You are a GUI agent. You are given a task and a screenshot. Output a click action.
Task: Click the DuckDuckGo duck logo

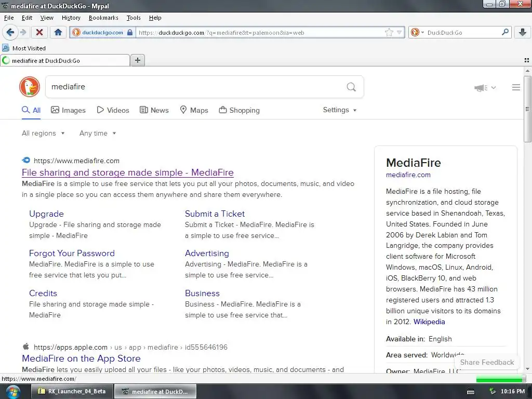(30, 87)
